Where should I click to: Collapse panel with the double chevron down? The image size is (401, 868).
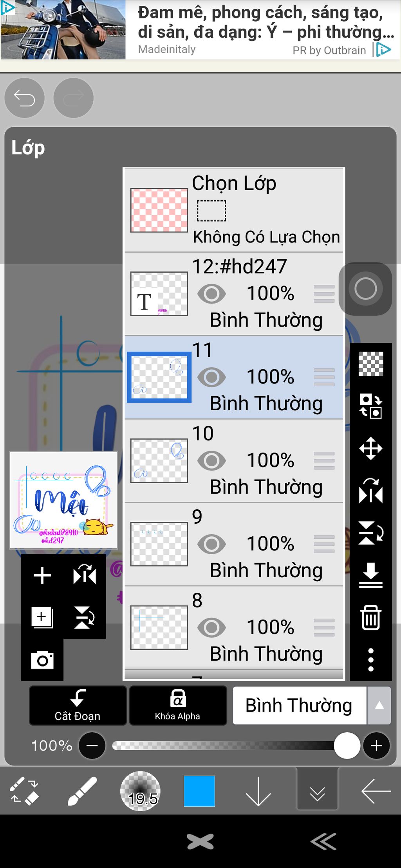pos(317,791)
